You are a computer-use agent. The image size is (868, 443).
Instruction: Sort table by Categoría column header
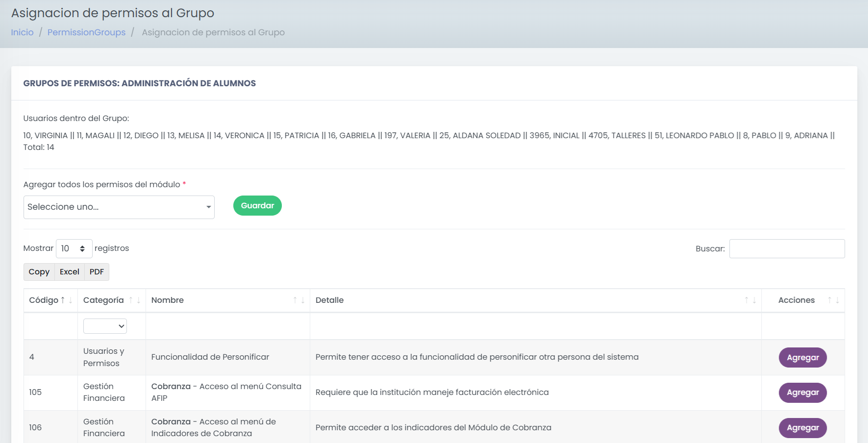coord(111,300)
